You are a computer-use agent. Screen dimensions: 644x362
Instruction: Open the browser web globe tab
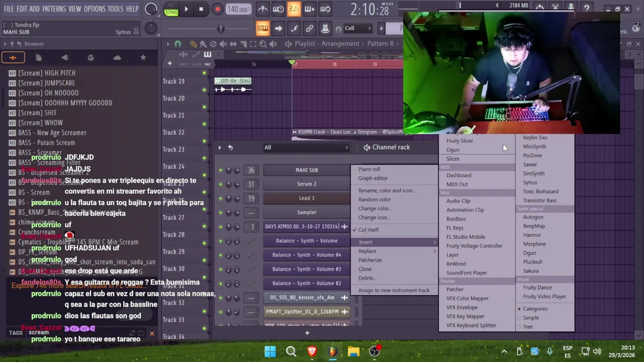[91, 58]
